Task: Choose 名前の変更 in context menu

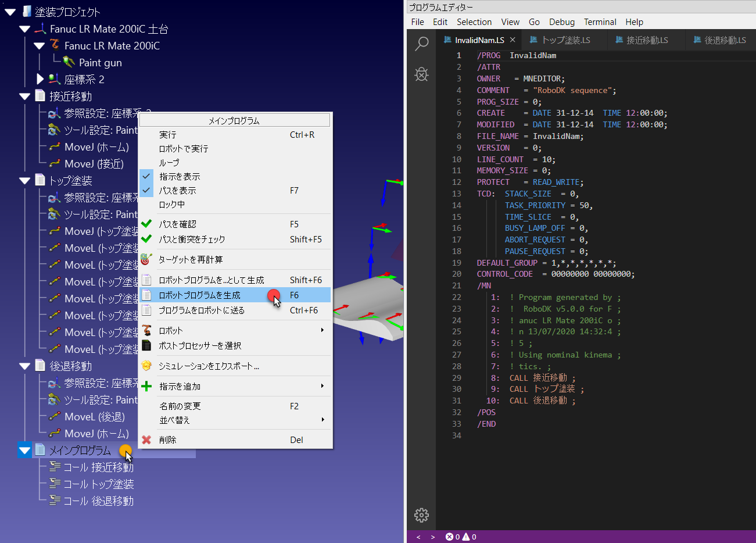Action: point(235,406)
